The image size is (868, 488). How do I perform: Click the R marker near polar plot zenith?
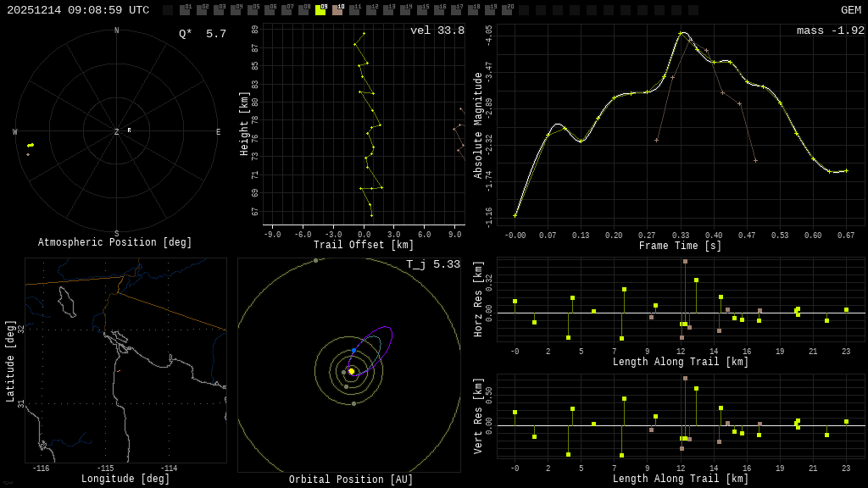(129, 130)
